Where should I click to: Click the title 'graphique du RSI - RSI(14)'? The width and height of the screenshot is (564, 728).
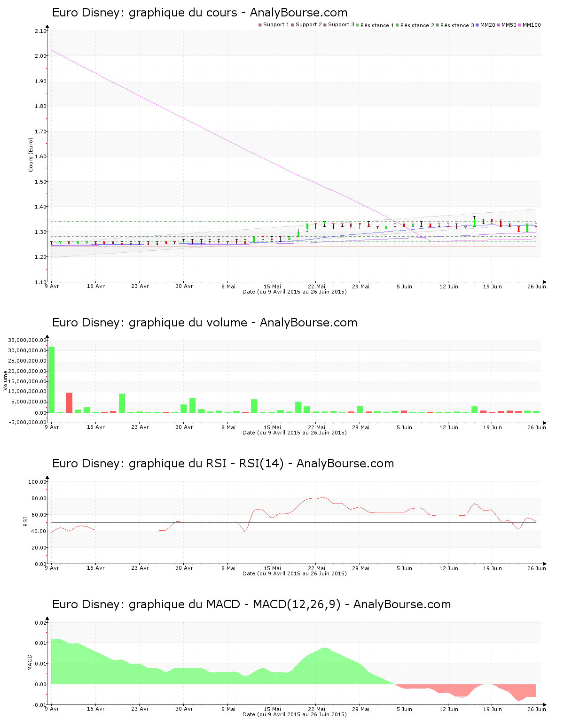pos(206,464)
